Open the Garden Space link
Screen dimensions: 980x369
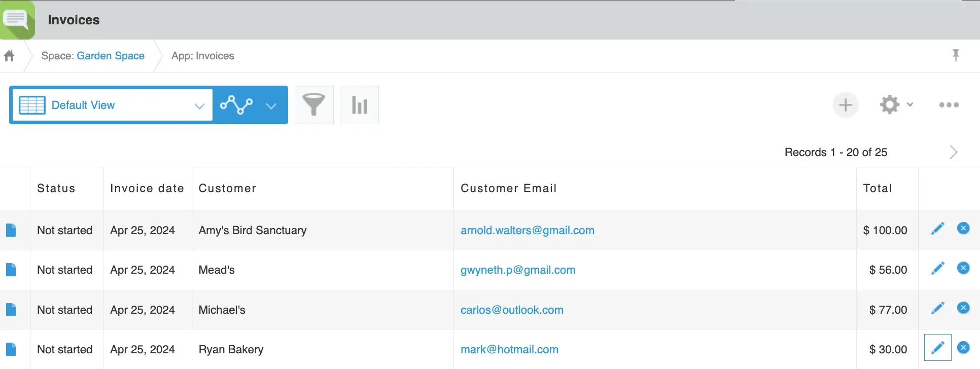point(111,56)
